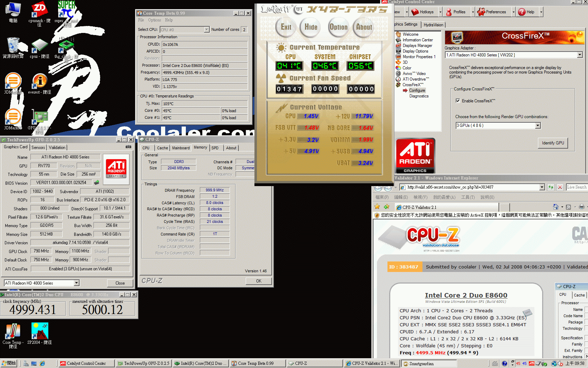
Task: Select Information Center in the Catalyst tree
Action: pyautogui.click(x=418, y=40)
